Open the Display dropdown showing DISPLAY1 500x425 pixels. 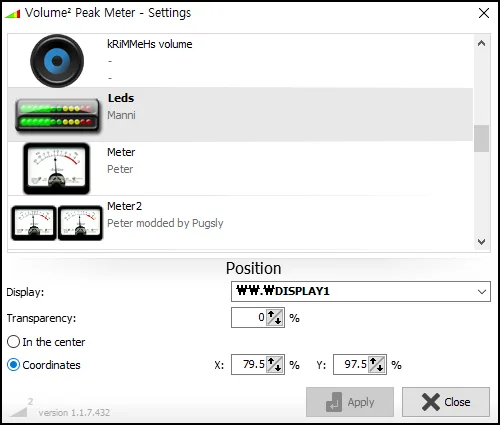pyautogui.click(x=361, y=291)
